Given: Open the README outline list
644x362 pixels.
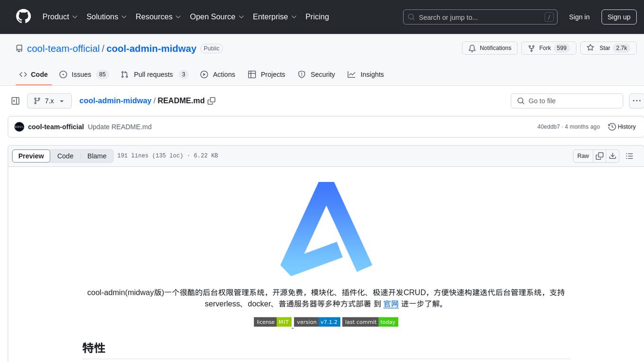Looking at the screenshot, I should 629,156.
